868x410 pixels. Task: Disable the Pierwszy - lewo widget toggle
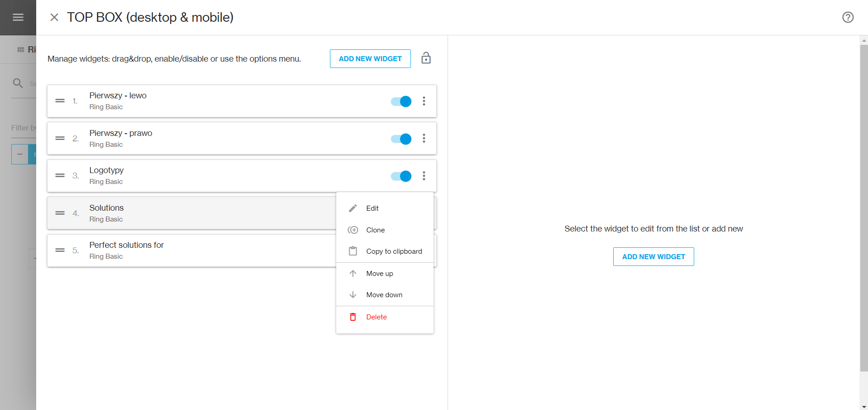(401, 101)
